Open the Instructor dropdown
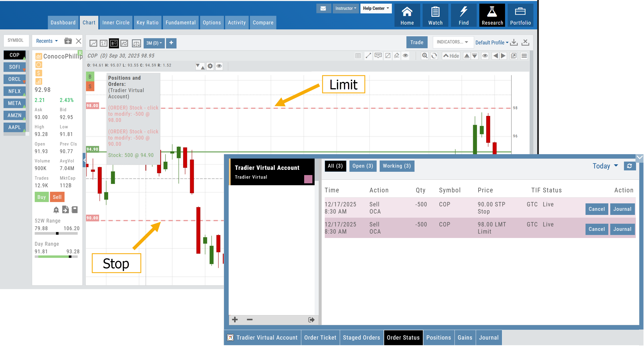Image resolution: width=644 pixels, height=346 pixels. (346, 9)
